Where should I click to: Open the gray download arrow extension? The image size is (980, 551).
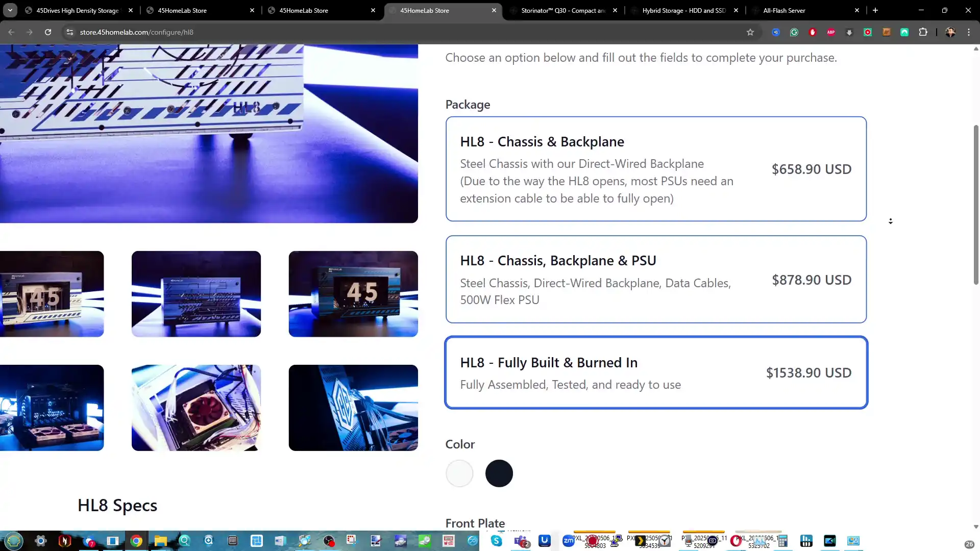tap(849, 32)
